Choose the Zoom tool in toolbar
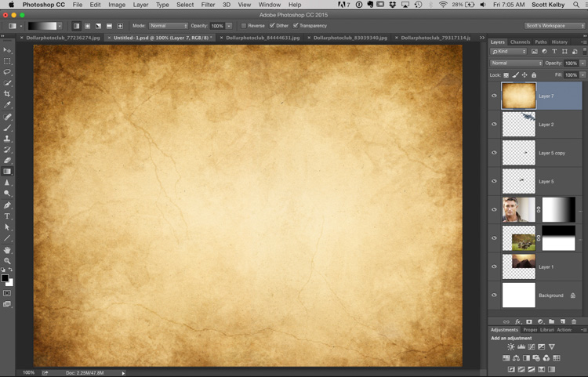This screenshot has width=588, height=377. [8, 261]
